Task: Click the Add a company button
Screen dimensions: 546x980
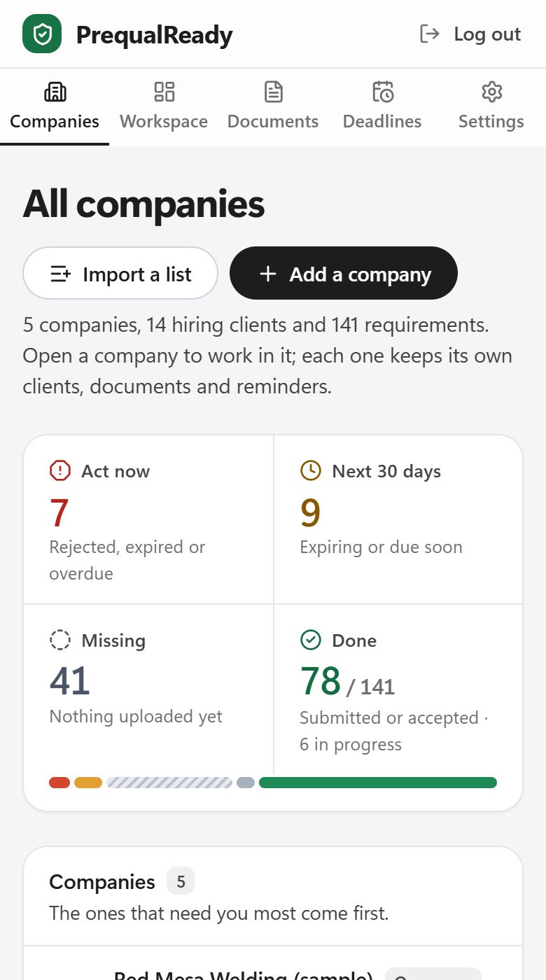Action: (344, 273)
